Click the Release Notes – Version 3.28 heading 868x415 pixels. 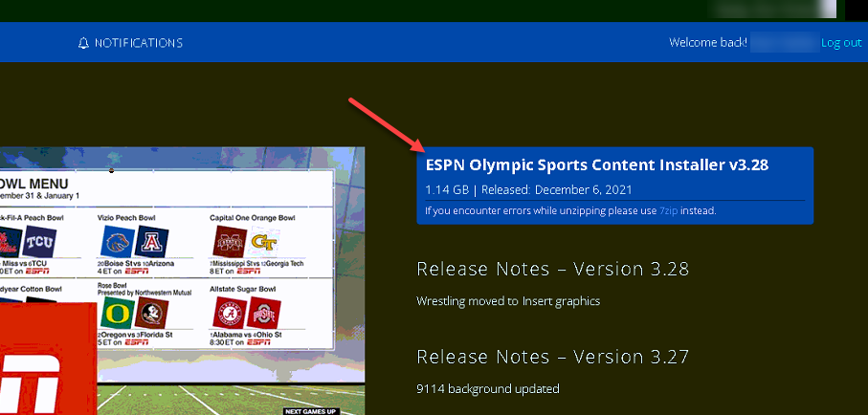pos(552,269)
